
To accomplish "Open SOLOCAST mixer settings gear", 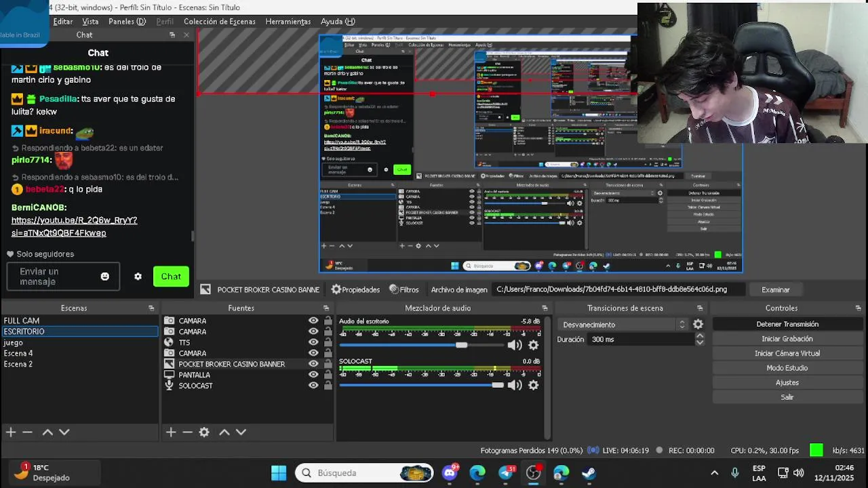I will (x=534, y=385).
